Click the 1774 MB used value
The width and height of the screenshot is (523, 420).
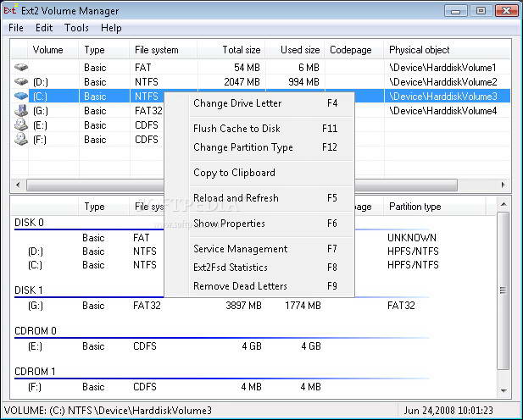click(x=303, y=306)
